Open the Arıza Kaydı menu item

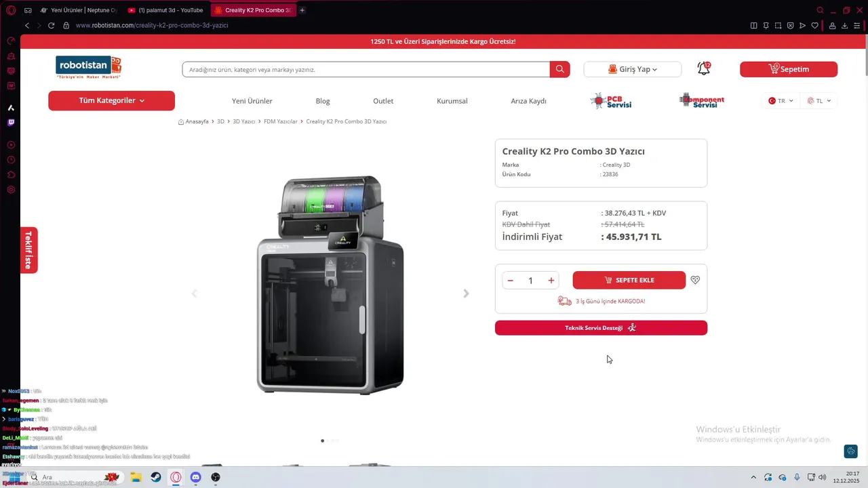(x=528, y=101)
